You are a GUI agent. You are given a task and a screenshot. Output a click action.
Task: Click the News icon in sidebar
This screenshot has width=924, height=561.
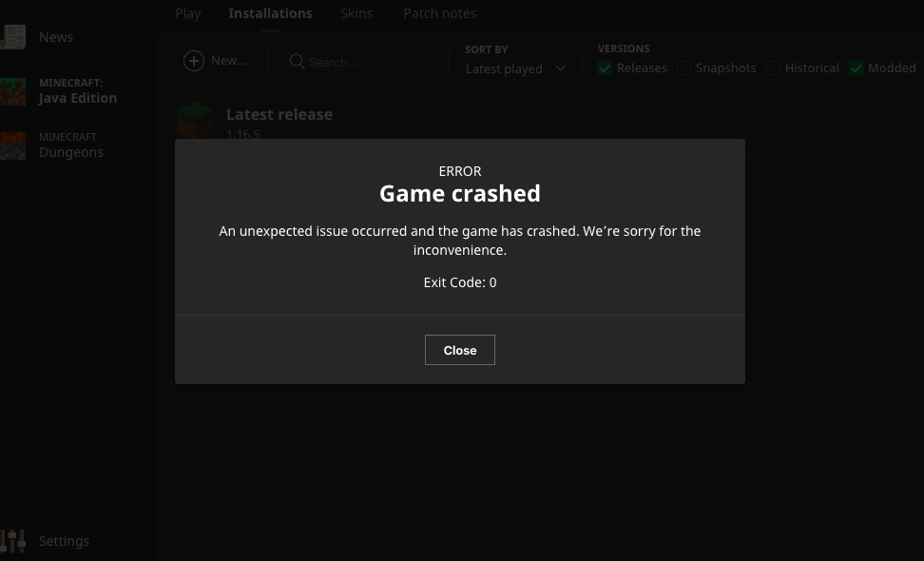tap(12, 37)
